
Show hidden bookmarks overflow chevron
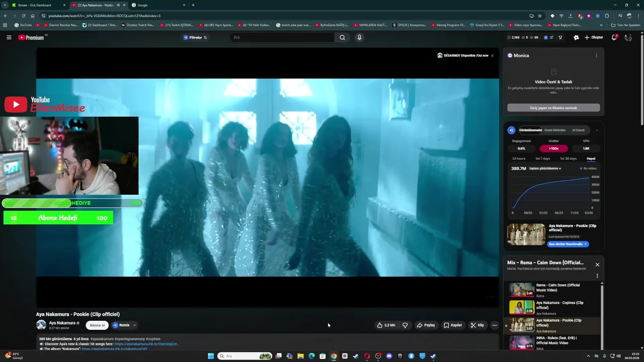(601, 25)
